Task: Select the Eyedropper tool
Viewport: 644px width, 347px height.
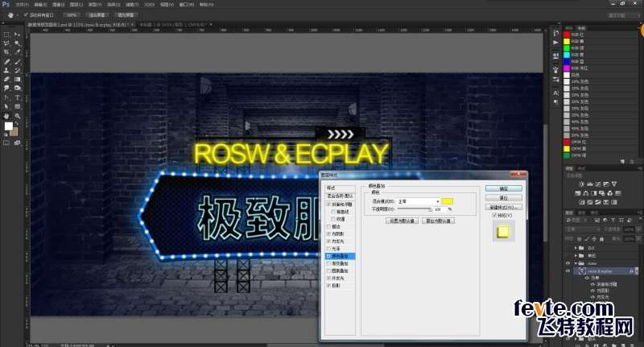Action: click(17, 52)
